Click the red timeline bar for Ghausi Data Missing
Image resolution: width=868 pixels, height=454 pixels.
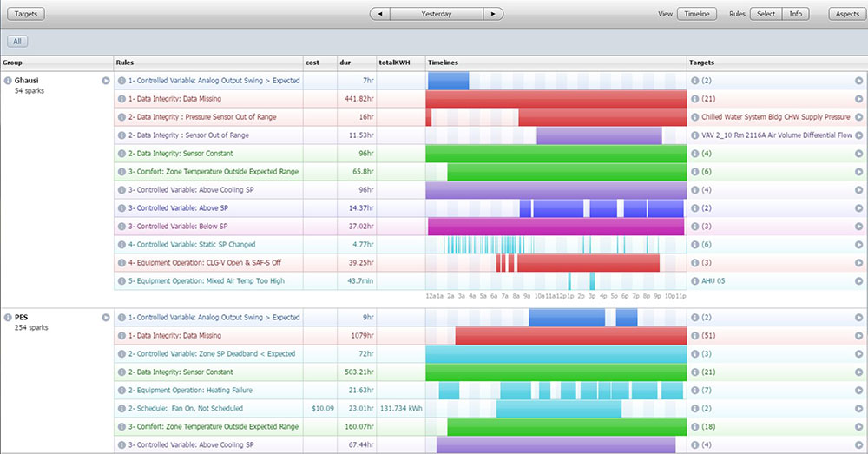click(556, 99)
